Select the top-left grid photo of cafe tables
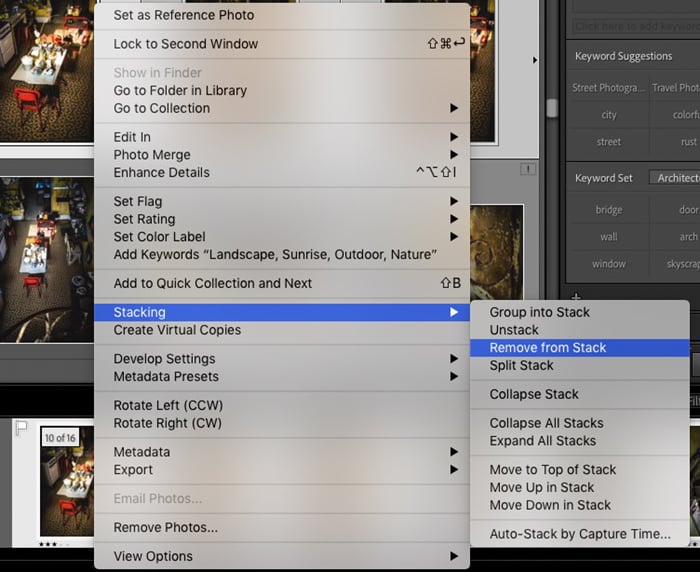Viewport: 700px width, 572px height. coord(47,71)
